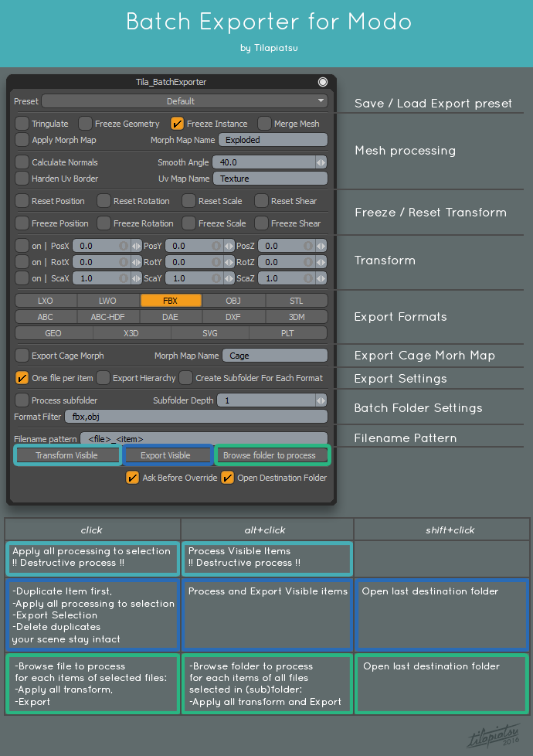Select the LXO export format
The image size is (533, 756).
(46, 301)
